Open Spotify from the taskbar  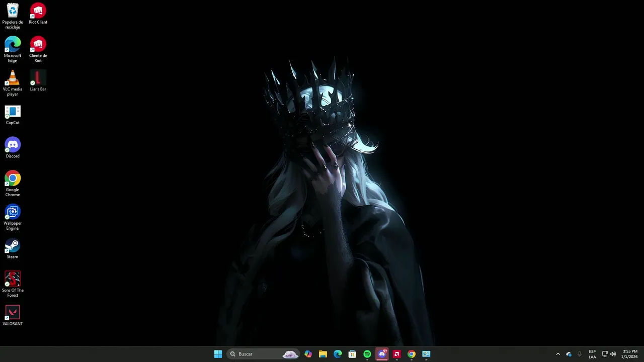(367, 354)
